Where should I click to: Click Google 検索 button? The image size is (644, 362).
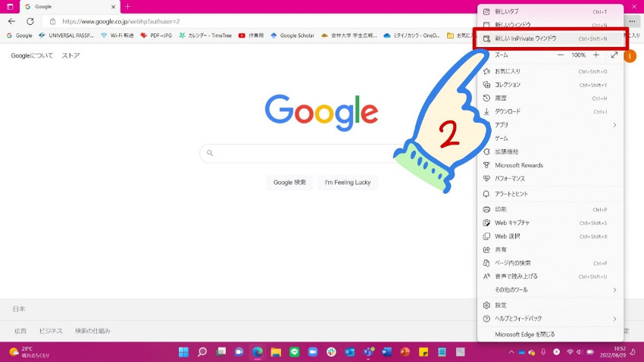tap(289, 183)
